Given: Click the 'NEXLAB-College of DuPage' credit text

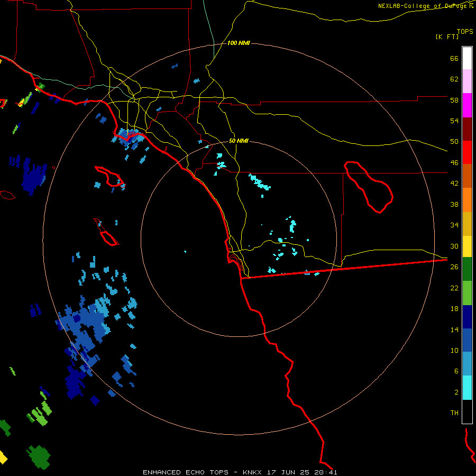Looking at the screenshot, I should (x=423, y=6).
